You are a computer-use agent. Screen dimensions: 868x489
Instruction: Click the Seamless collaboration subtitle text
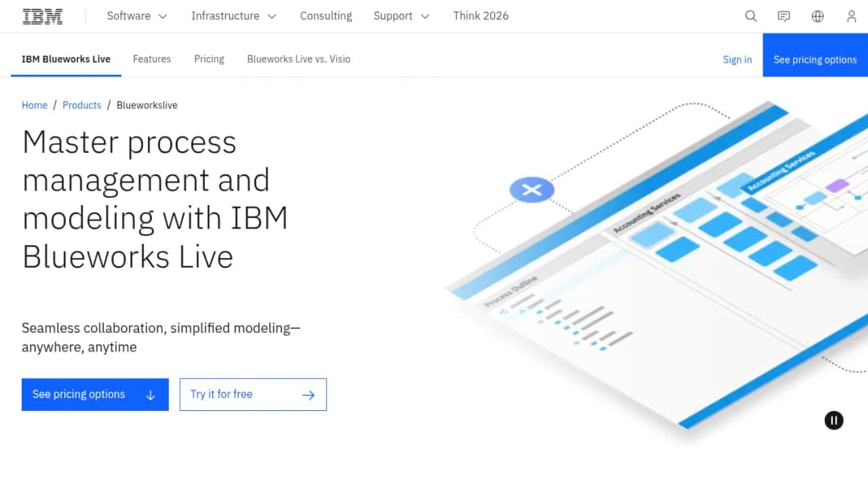coord(161,337)
